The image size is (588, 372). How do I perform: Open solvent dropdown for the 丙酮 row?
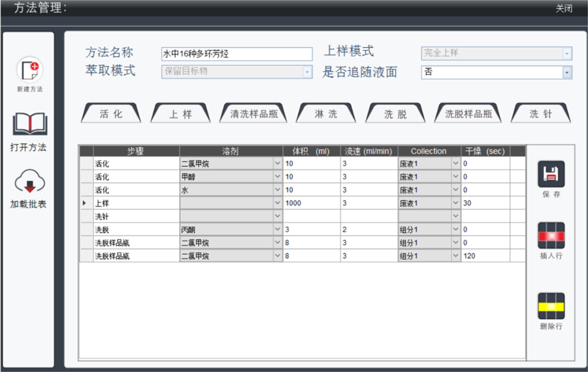277,230
